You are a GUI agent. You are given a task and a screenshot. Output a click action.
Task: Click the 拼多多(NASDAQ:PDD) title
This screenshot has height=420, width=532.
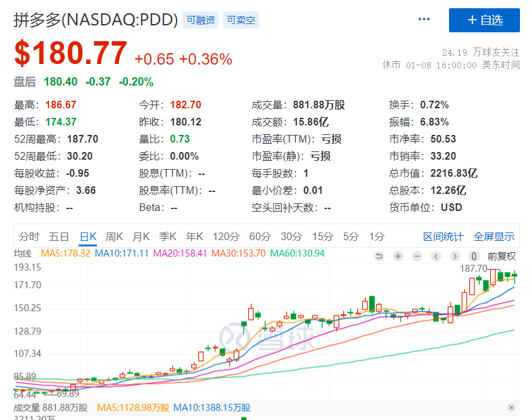point(96,20)
